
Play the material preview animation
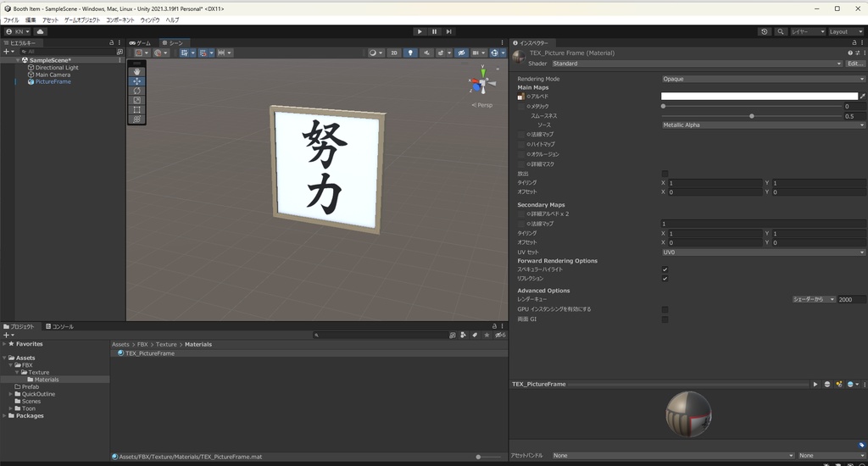pos(815,384)
